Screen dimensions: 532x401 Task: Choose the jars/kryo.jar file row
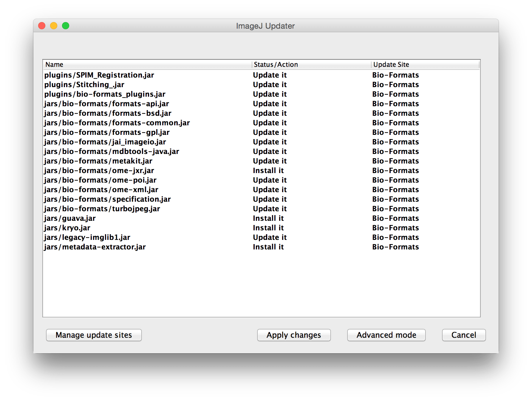67,228
